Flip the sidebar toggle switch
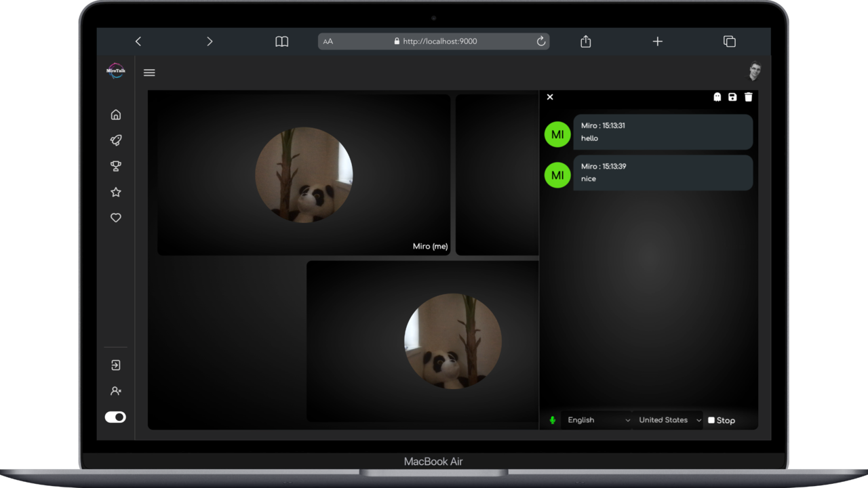This screenshot has height=488, width=868. point(115,417)
